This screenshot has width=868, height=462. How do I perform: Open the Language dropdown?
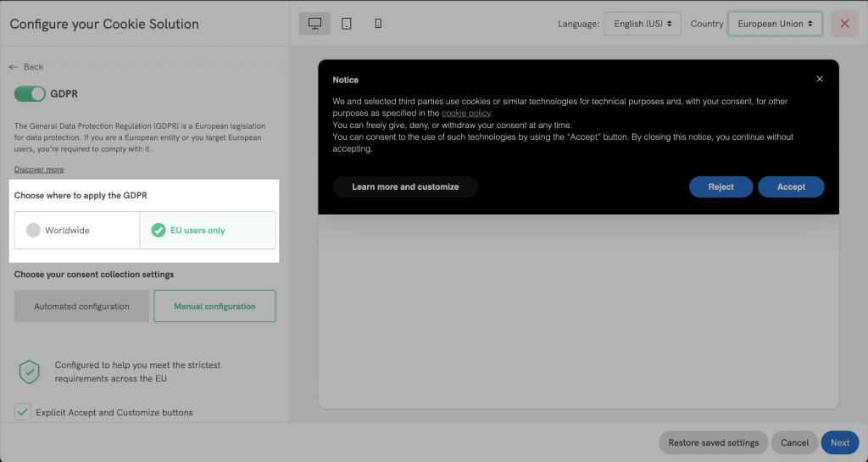[643, 24]
